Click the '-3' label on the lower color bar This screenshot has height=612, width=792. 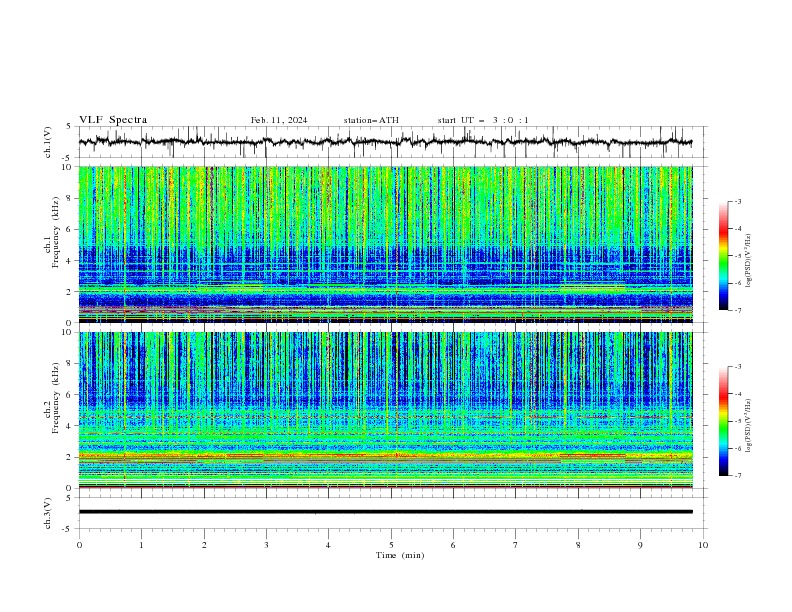pos(737,367)
